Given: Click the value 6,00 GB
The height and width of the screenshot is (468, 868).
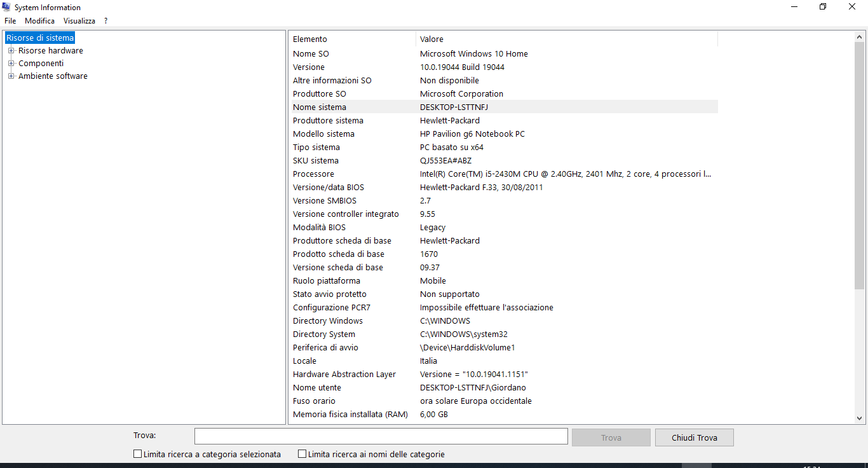Looking at the screenshot, I should (434, 415).
